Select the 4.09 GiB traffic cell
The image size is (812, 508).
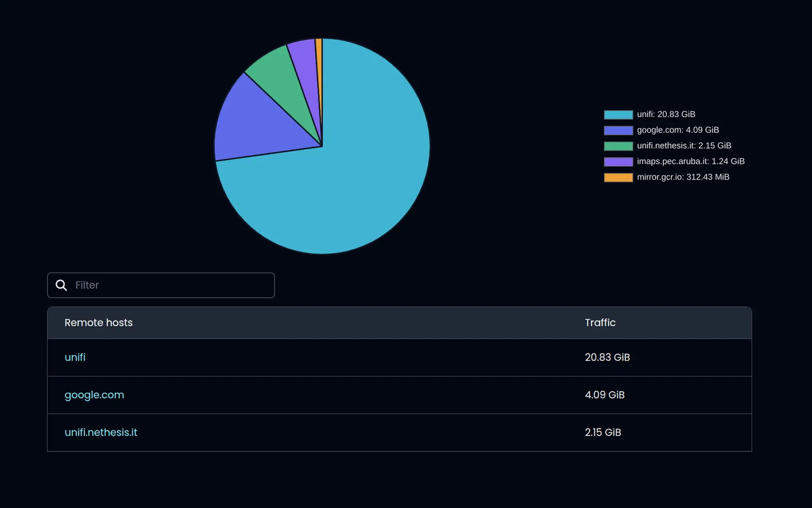pos(605,395)
